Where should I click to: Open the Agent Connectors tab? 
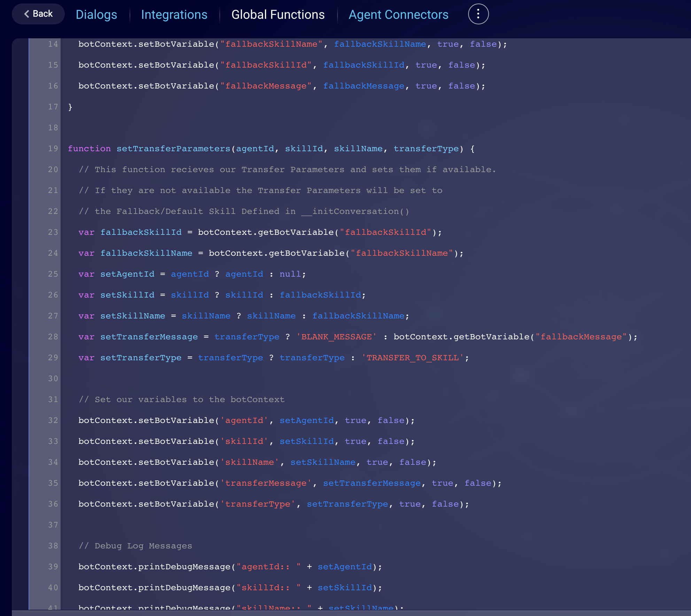[398, 15]
